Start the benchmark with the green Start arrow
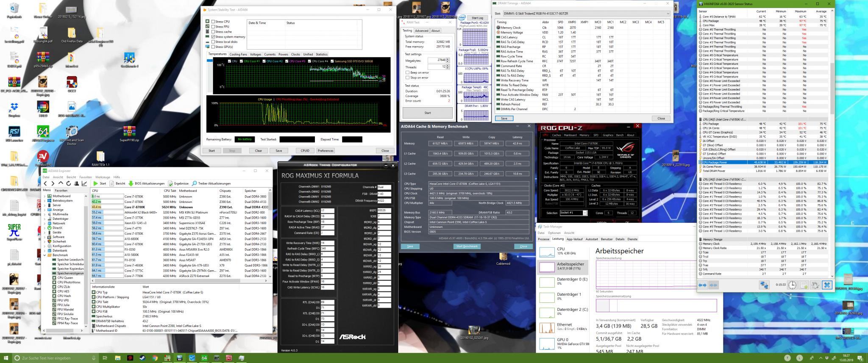Image resolution: width=868 pixels, height=363 pixels. pos(100,183)
